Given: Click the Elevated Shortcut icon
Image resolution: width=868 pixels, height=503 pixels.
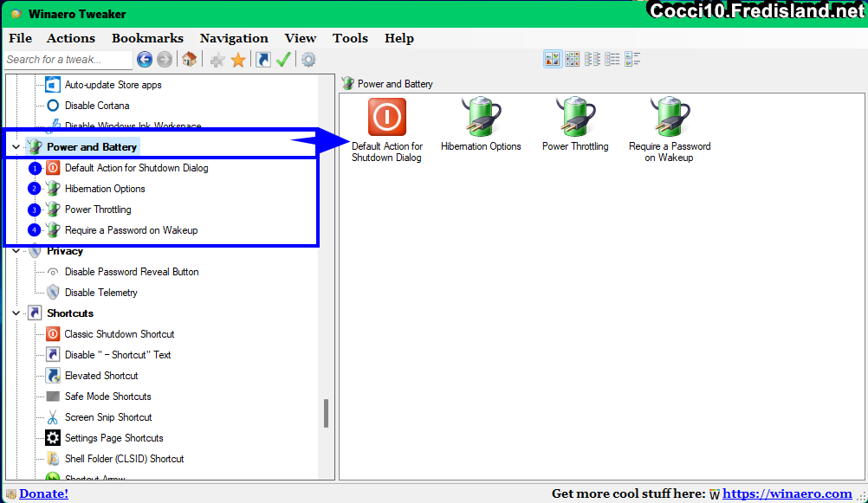Looking at the screenshot, I should 53,375.
